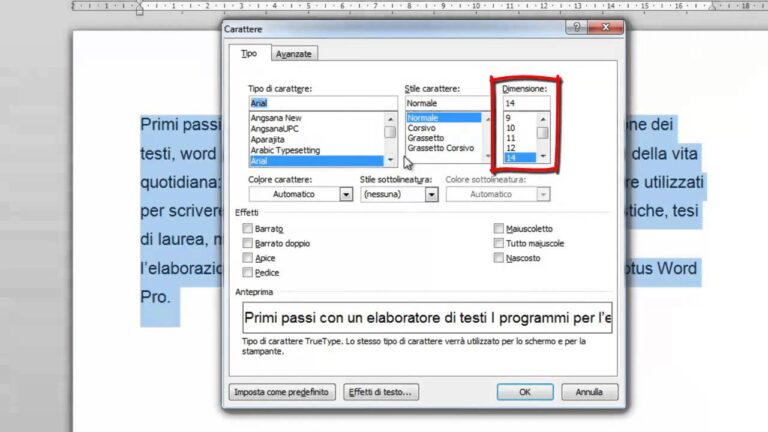
Task: Click style list scroll-down arrow
Action: [487, 156]
